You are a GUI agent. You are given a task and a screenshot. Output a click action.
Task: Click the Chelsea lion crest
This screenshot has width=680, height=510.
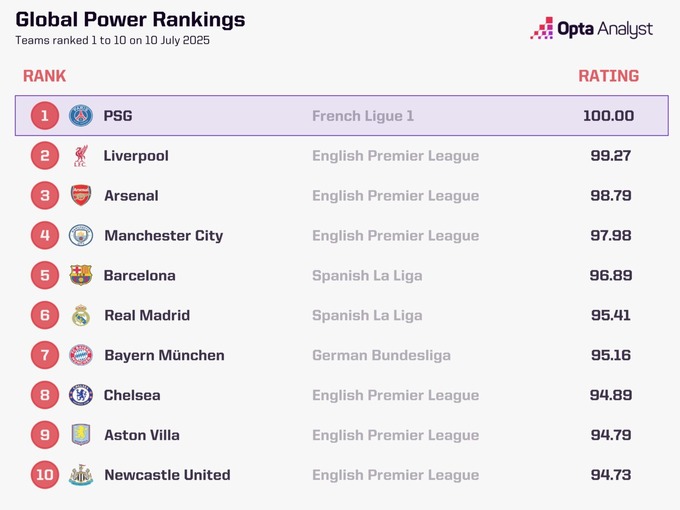coord(81,395)
